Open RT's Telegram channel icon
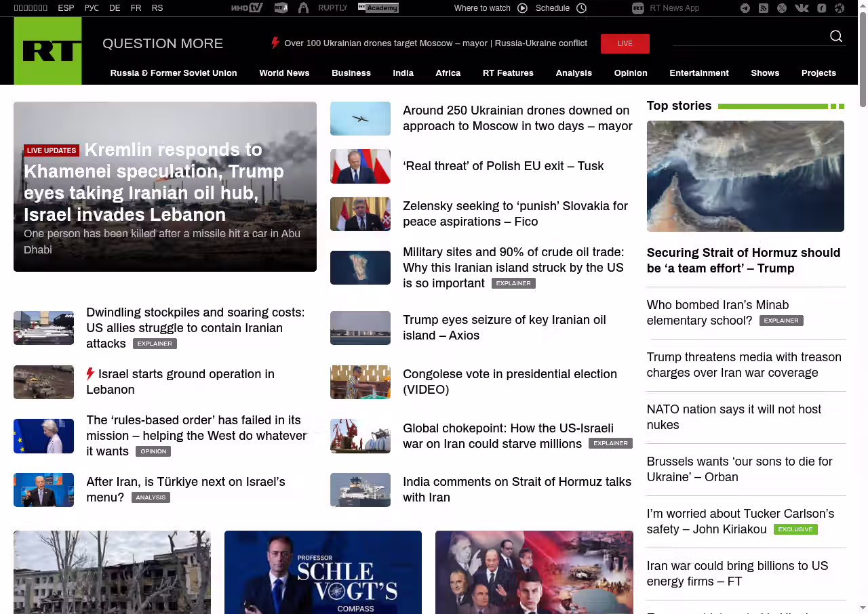 (745, 8)
